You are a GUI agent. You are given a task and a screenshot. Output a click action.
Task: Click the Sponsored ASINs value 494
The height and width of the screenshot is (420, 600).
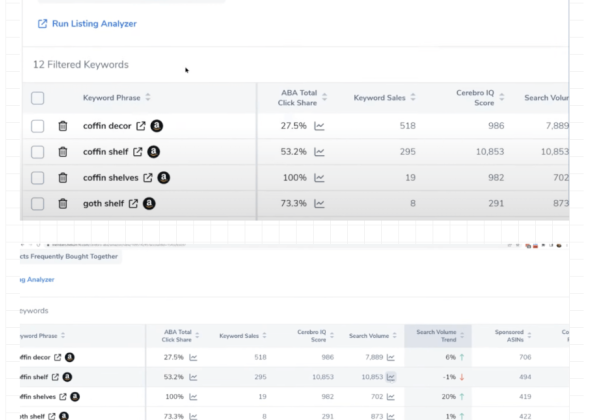coord(525,377)
